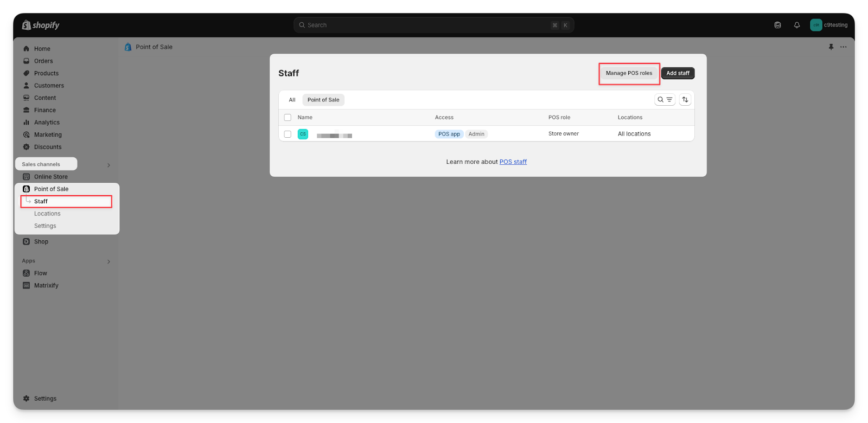Expand the Sales channels chevron
Viewport: 868px width, 423px height.
click(108, 165)
